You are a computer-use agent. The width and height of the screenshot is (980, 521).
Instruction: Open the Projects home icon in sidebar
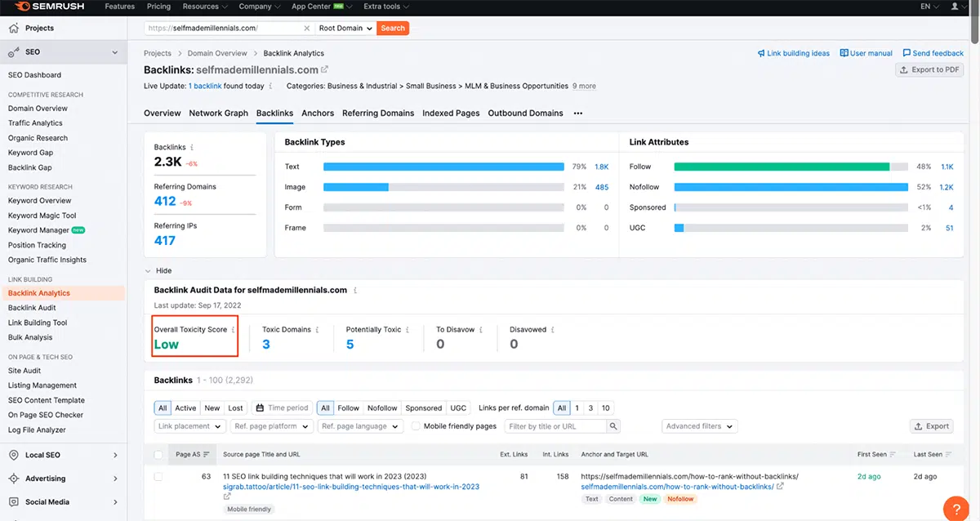coord(13,28)
